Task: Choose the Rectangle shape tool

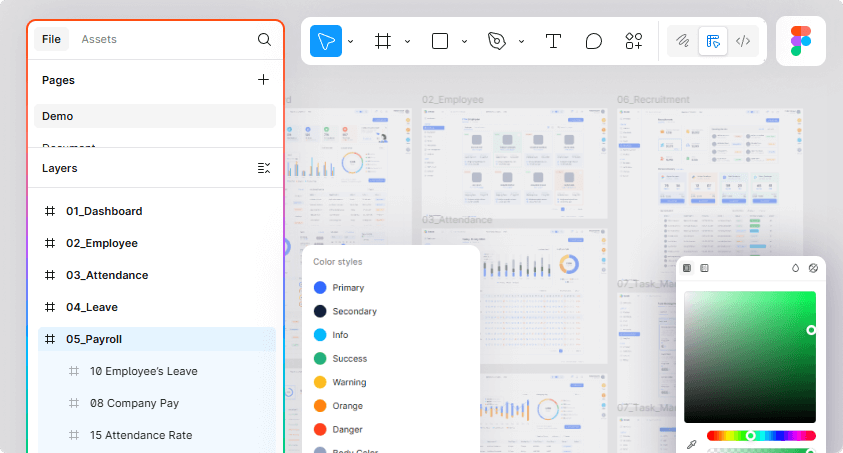Action: pos(440,41)
